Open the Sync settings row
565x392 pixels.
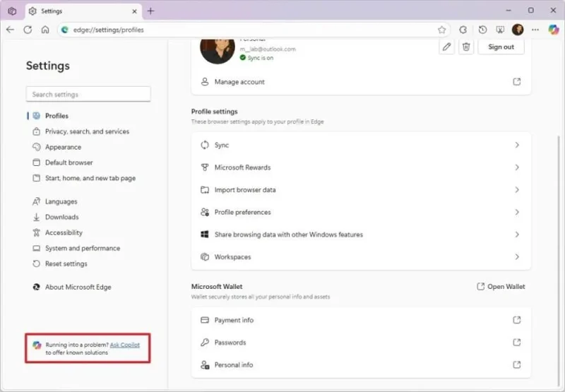[x=361, y=145]
